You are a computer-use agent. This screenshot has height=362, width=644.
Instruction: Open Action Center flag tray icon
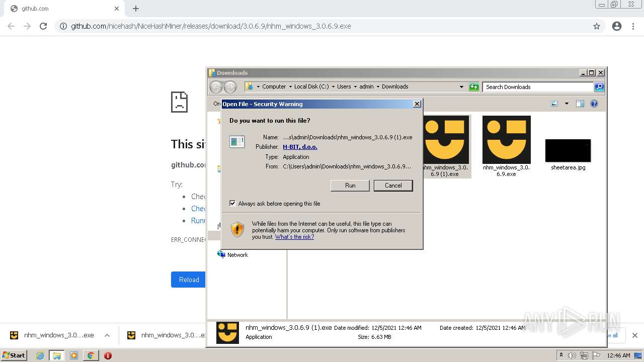tap(596, 355)
